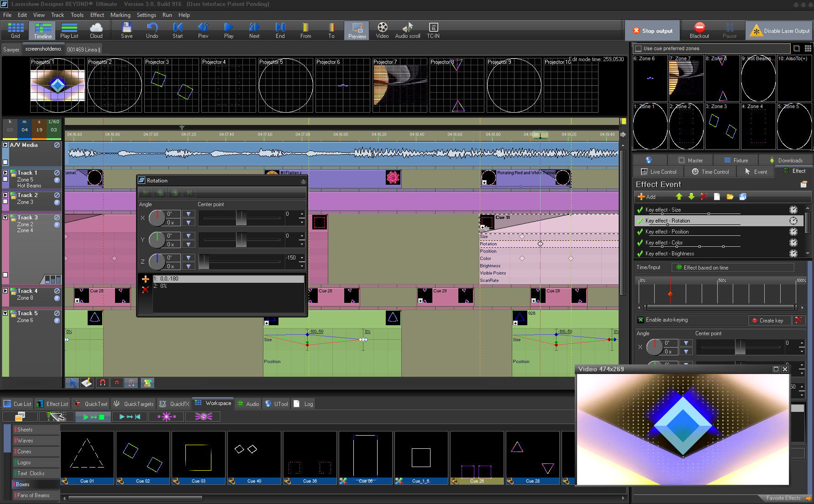Viewport: 814px width, 504px height.
Task: Collapse Track 1 expander
Action: (x=5, y=173)
